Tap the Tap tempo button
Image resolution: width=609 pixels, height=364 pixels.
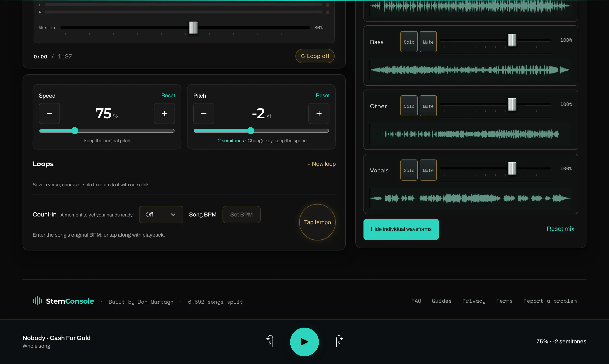tap(317, 222)
